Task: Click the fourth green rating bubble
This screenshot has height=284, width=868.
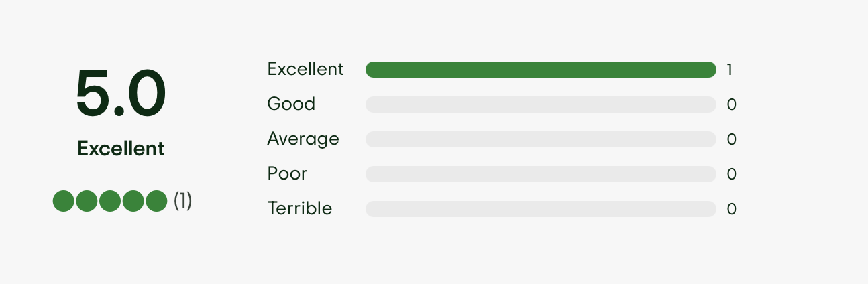Action: click(133, 201)
